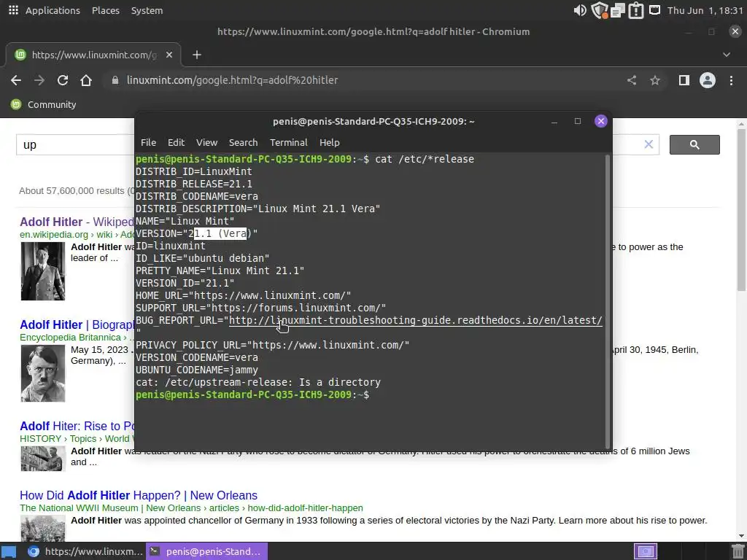
Task: Toggle the Chromium side panel
Action: 684,80
